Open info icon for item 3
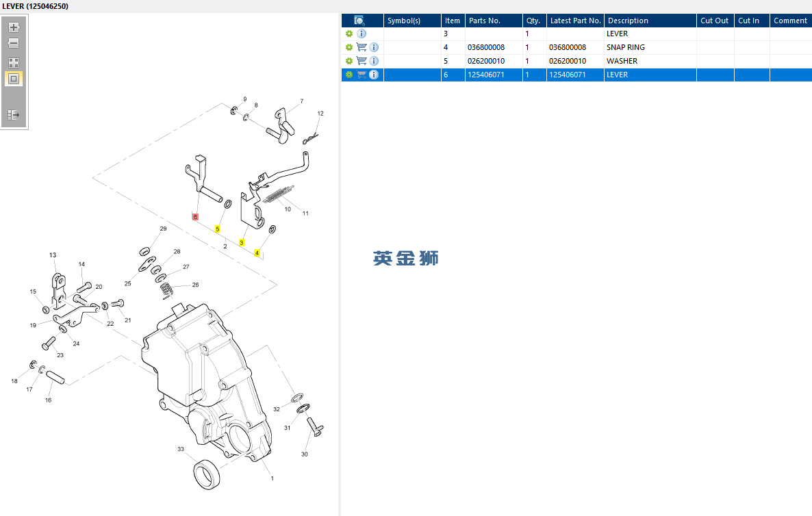Screen dimensions: 812x516 click(361, 34)
